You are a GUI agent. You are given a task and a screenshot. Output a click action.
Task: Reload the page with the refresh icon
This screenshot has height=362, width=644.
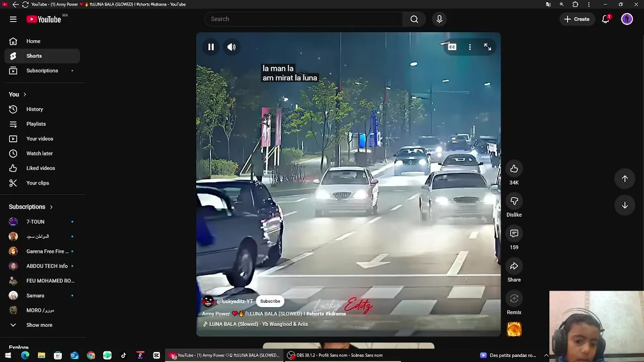point(25,5)
